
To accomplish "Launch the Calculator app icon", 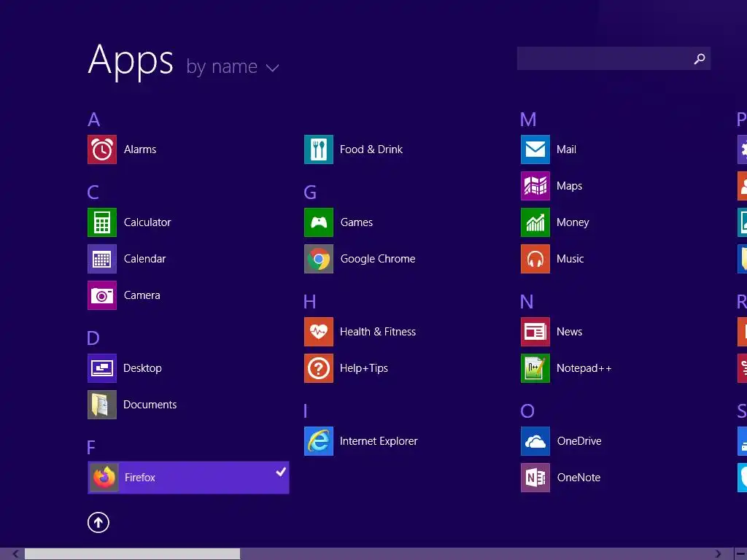I will click(102, 222).
